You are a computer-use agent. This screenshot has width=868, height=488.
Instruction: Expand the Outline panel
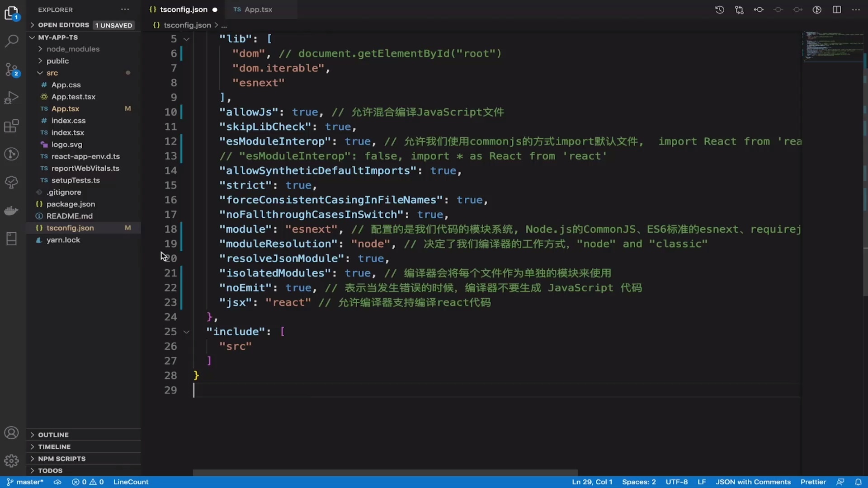[x=84, y=435]
